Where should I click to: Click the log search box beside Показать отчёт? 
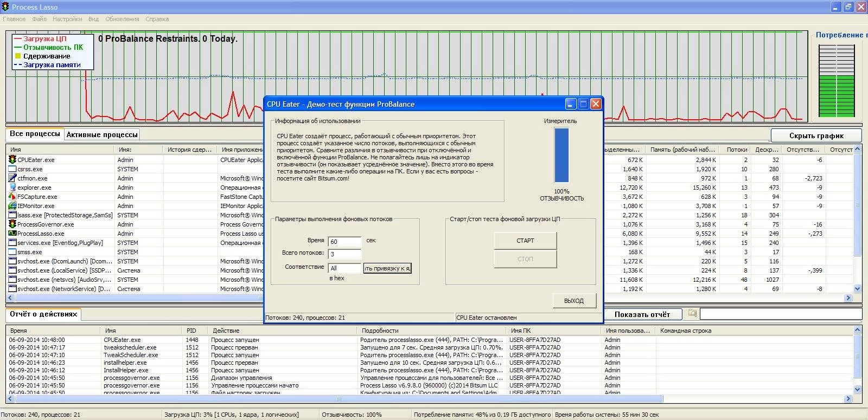coord(781,314)
